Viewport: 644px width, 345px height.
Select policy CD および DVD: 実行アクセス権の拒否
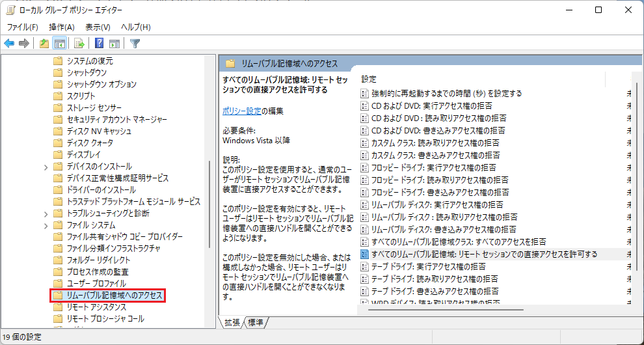pyautogui.click(x=431, y=105)
